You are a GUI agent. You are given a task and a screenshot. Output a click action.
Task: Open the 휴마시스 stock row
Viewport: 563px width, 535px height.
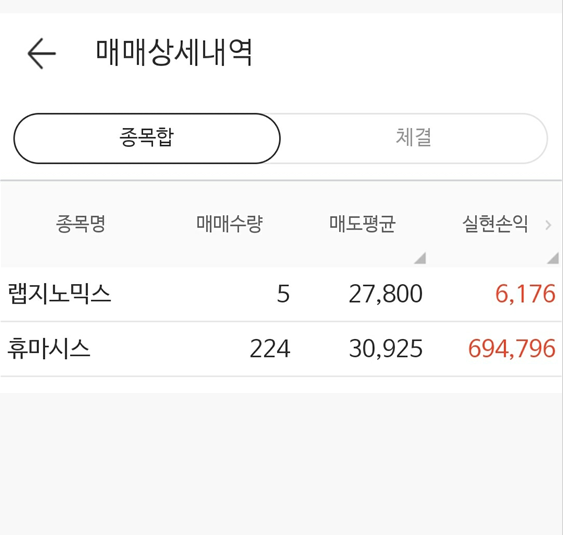pyautogui.click(x=282, y=349)
